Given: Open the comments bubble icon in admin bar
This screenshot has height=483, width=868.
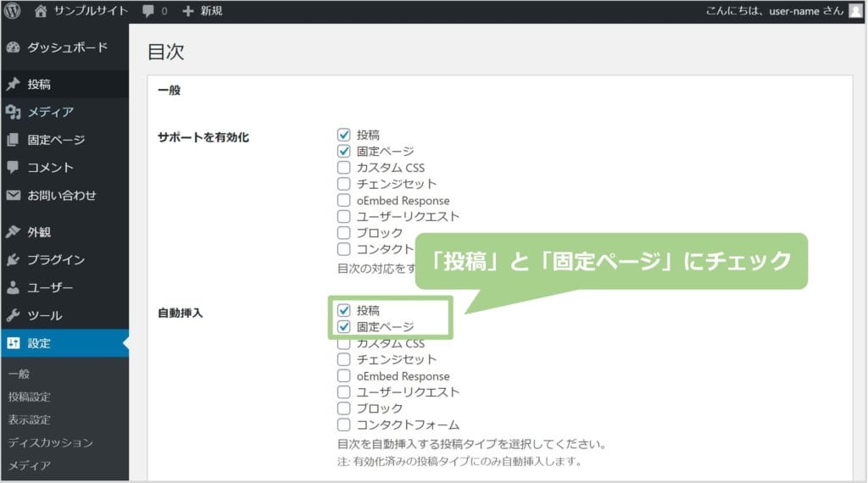Looking at the screenshot, I should (x=148, y=11).
